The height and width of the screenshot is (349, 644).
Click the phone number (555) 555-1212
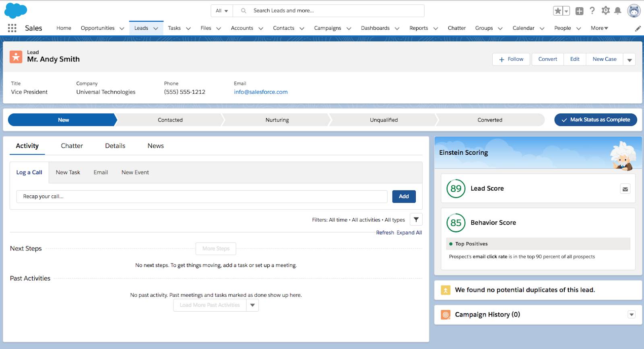click(185, 92)
